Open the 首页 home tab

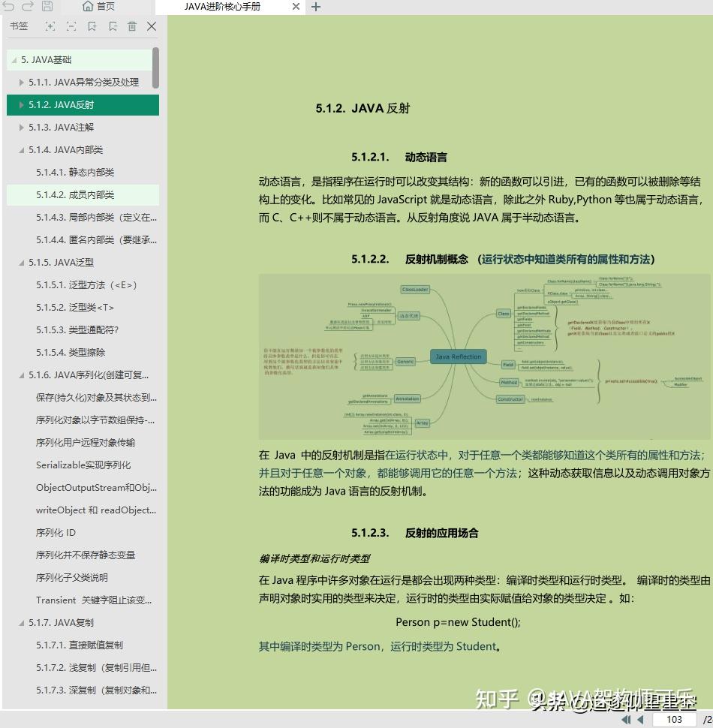[98, 7]
